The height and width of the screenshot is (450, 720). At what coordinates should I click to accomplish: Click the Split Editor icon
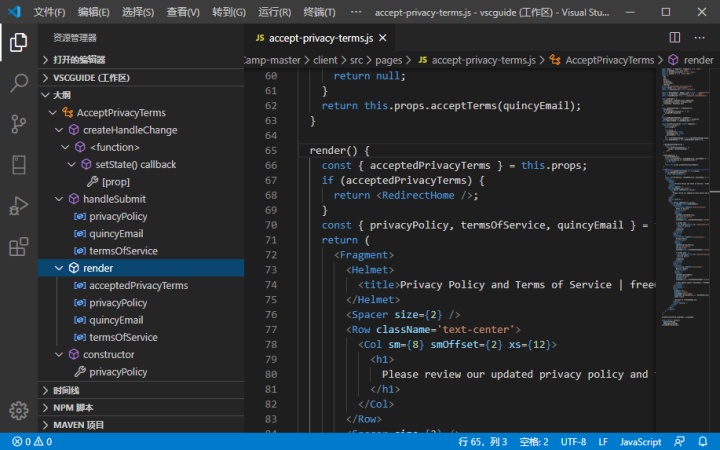675,37
